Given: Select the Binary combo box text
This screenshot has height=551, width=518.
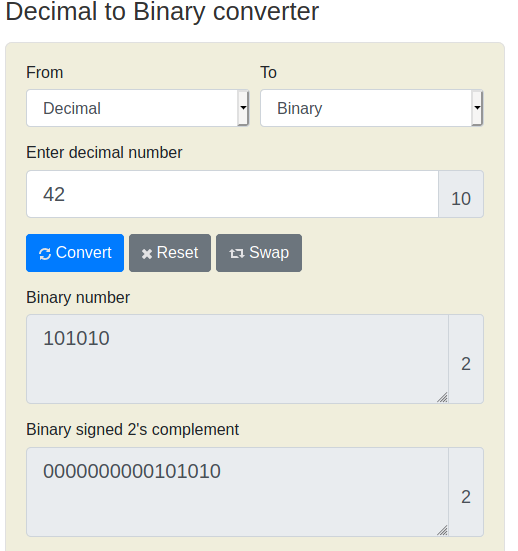Looking at the screenshot, I should 299,108.
